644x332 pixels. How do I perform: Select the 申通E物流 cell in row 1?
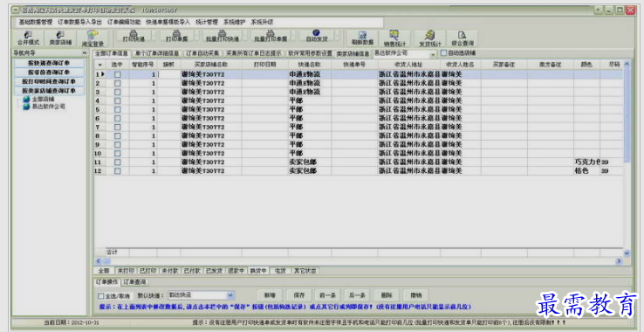point(310,74)
